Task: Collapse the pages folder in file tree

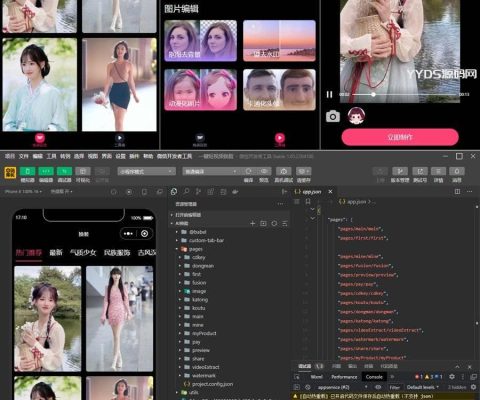Action: click(x=177, y=249)
